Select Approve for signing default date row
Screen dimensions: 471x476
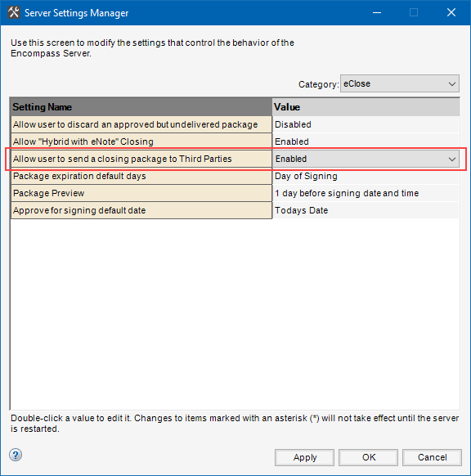coord(141,210)
